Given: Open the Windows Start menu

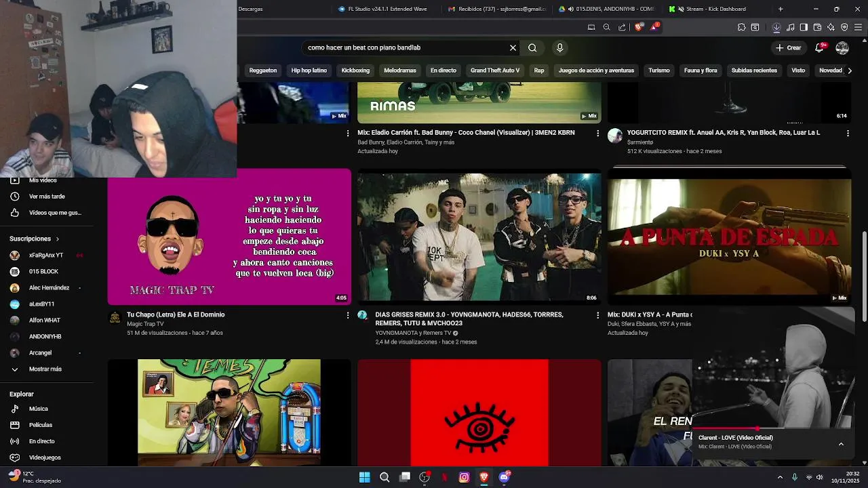Looking at the screenshot, I should (365, 477).
